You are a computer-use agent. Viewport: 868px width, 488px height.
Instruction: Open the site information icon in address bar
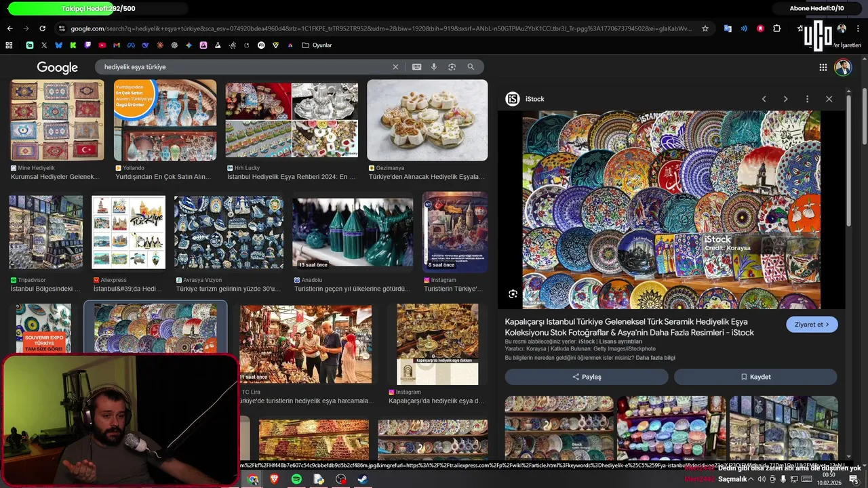point(62,28)
